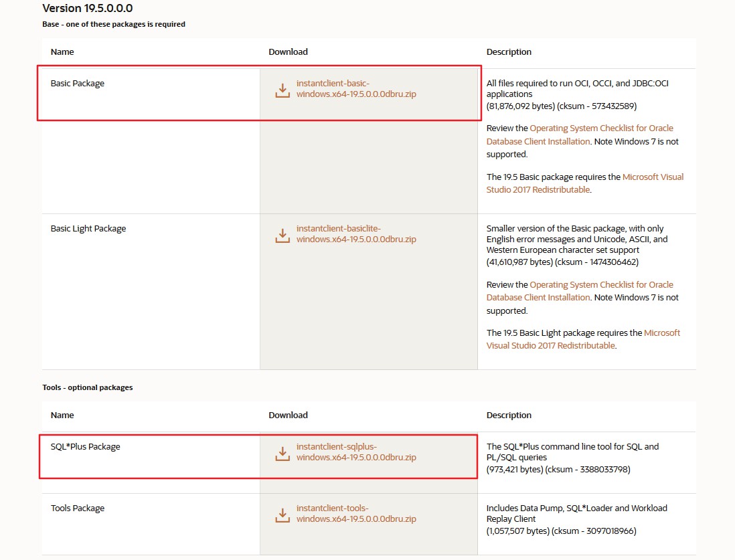Open Operating System Checklist link in Basic Light row
The height and width of the screenshot is (560, 735).
click(600, 284)
